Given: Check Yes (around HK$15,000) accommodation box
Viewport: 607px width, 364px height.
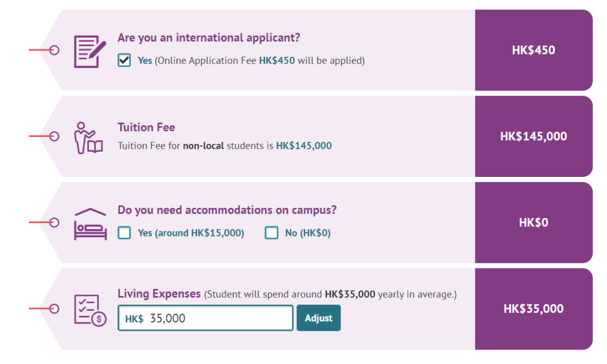Looking at the screenshot, I should pos(124,233).
